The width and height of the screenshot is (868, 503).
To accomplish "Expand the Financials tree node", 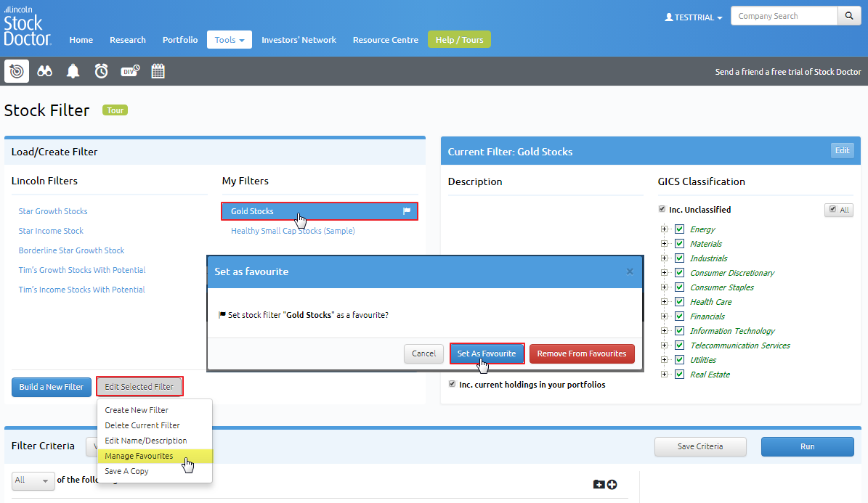I will pos(665,316).
